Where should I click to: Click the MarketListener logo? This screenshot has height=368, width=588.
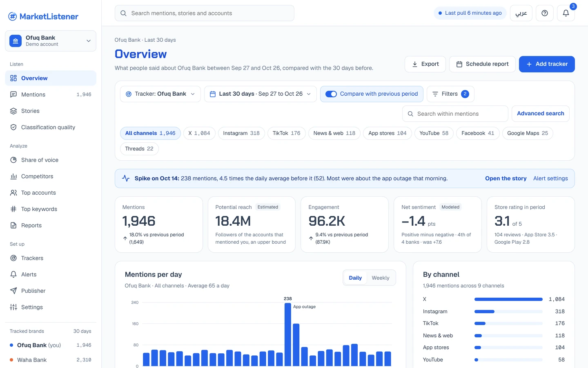43,16
